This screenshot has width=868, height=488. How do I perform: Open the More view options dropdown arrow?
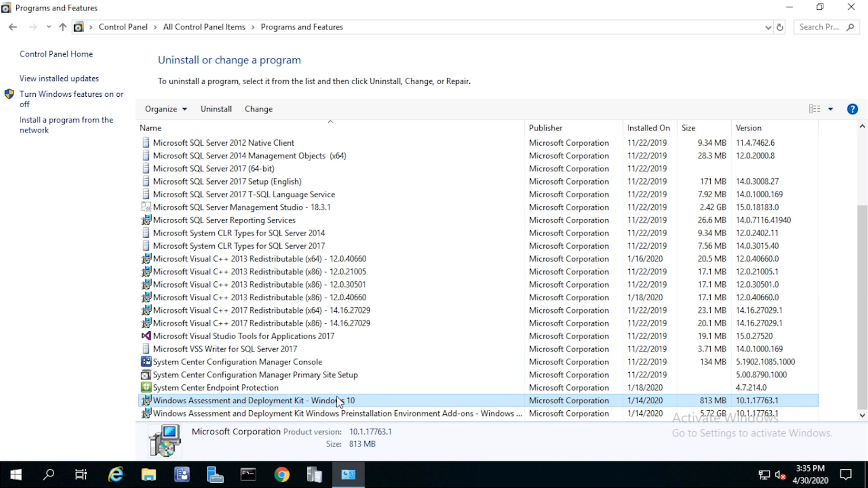pos(831,109)
